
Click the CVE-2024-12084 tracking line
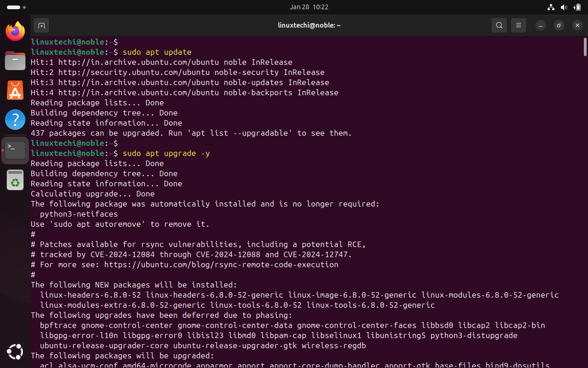click(192, 254)
